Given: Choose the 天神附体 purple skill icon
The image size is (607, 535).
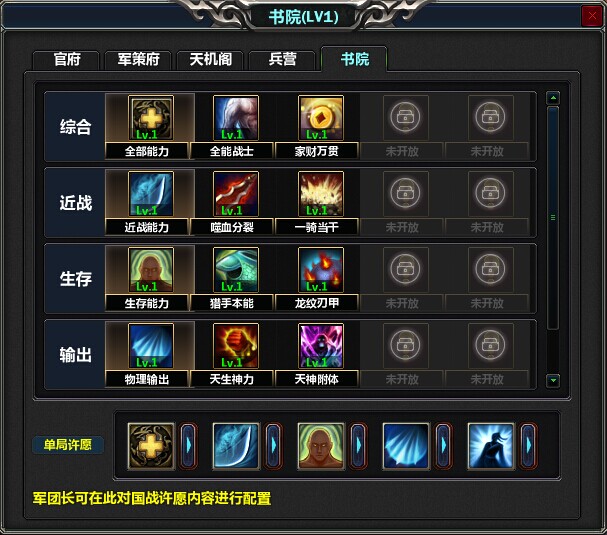Looking at the screenshot, I should coord(321,346).
